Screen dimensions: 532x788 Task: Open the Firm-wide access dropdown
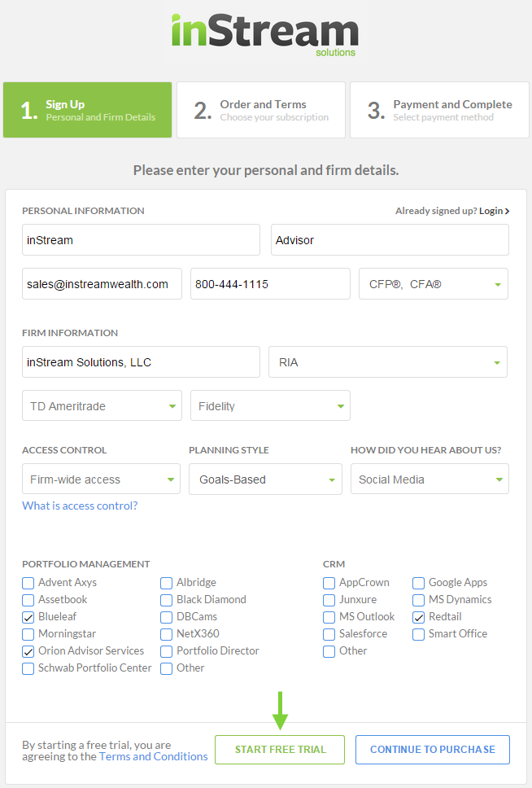(x=101, y=479)
